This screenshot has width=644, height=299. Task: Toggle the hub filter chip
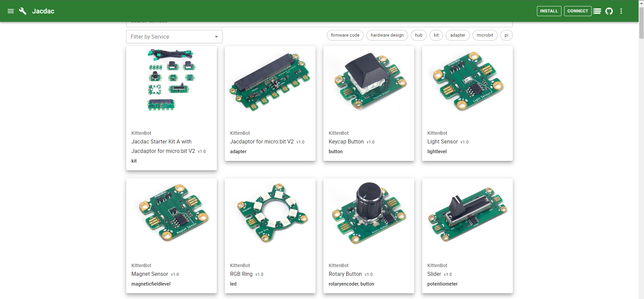click(x=418, y=35)
